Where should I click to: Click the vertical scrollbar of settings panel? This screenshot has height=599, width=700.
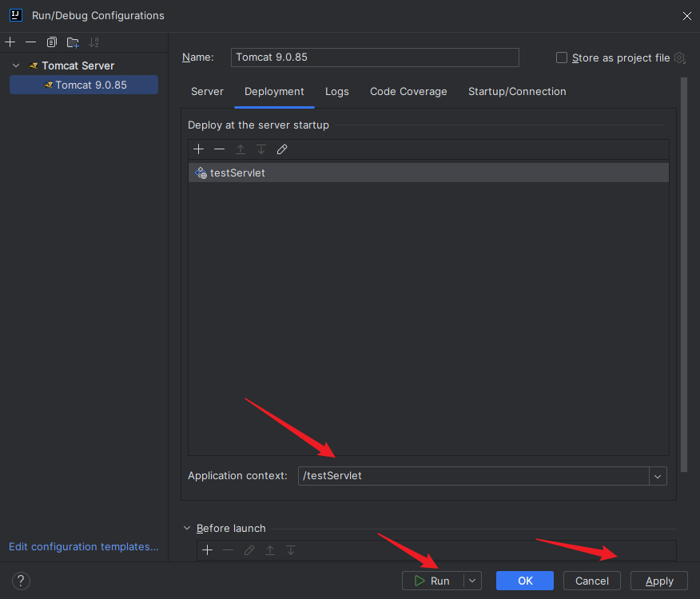point(684,275)
